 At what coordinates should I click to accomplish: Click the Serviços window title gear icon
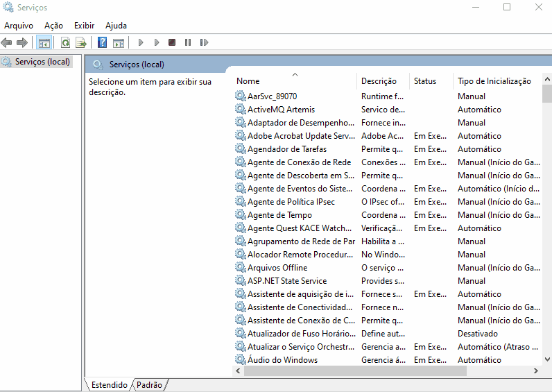pyautogui.click(x=8, y=7)
